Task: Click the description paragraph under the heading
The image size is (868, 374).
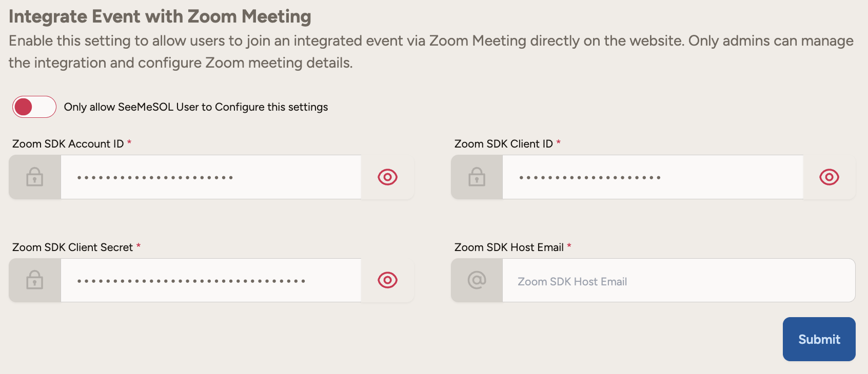Action: click(x=431, y=52)
